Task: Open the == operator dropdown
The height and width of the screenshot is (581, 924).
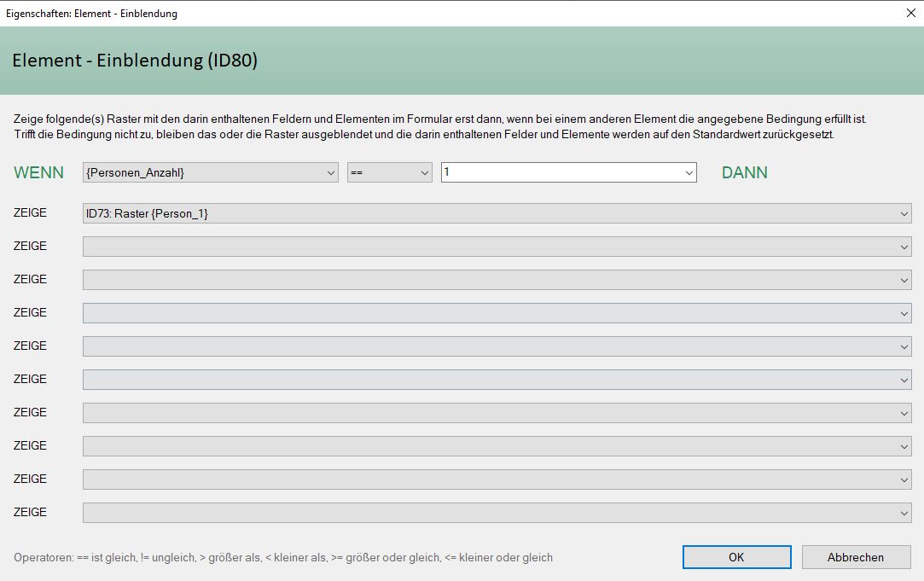Action: click(389, 172)
